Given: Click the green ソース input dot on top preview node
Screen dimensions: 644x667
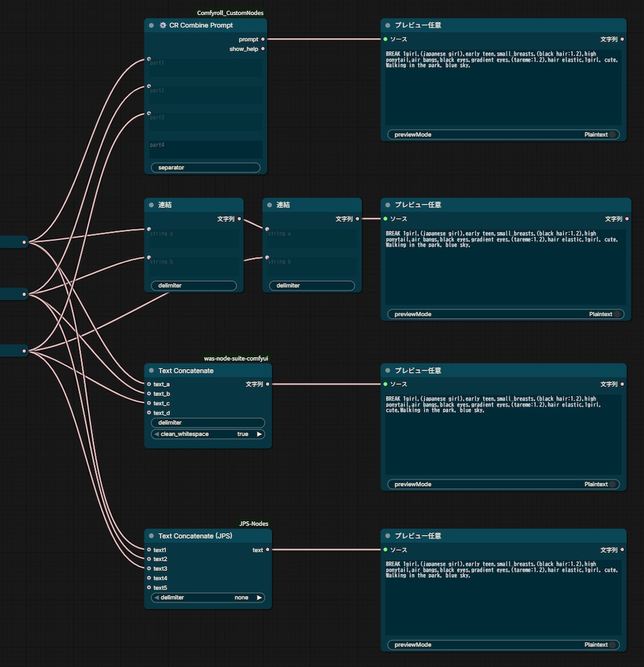Looking at the screenshot, I should [386, 39].
